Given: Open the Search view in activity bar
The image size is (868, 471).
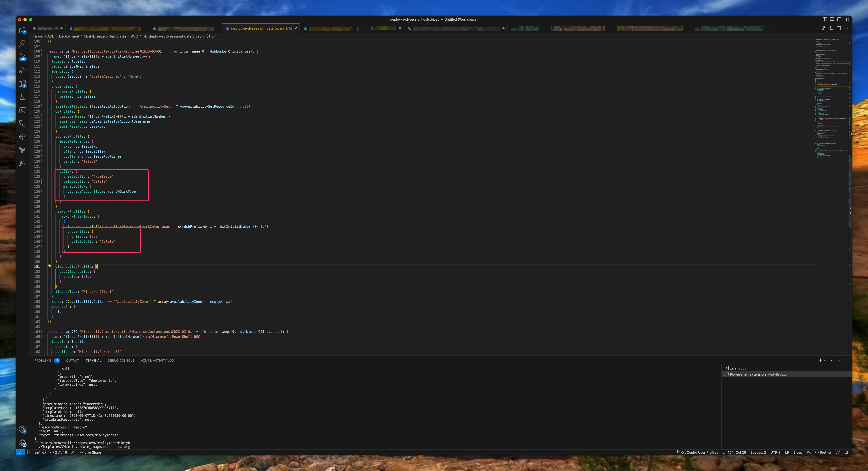Looking at the screenshot, I should click(x=22, y=43).
